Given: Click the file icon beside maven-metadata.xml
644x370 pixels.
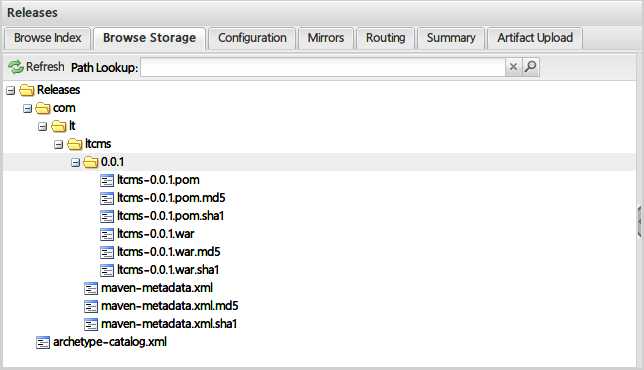Looking at the screenshot, I should [x=91, y=288].
